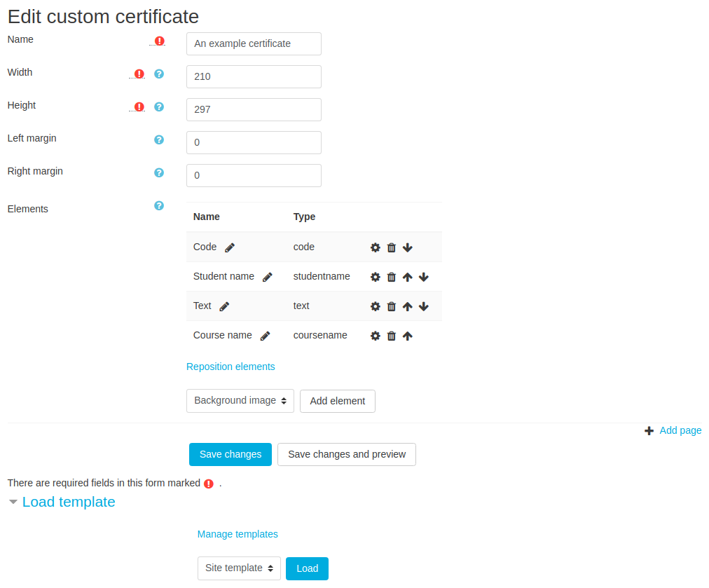
Task: Open the element type dropdown showing Background image
Action: [240, 401]
